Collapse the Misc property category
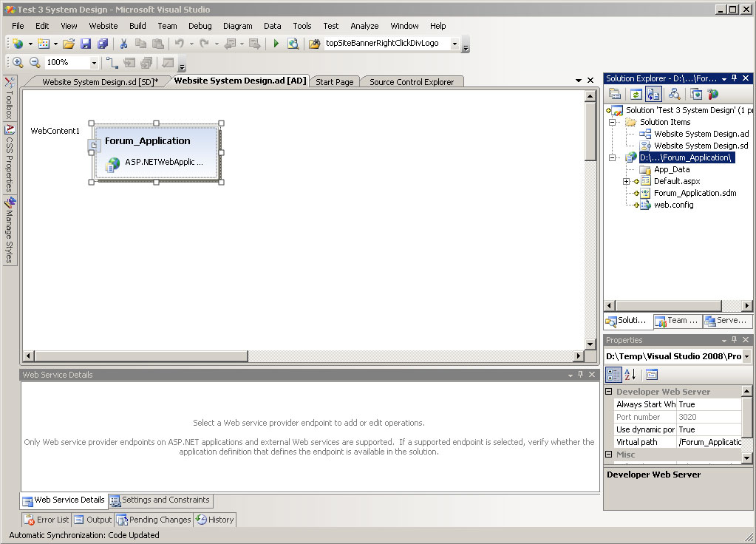This screenshot has height=544, width=756. tap(608, 455)
